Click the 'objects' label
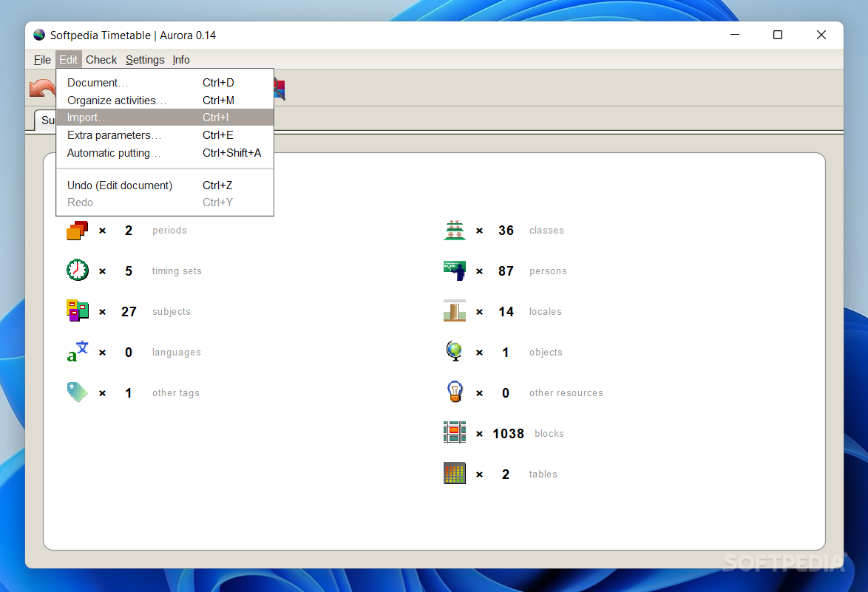Viewport: 868px width, 592px height. pos(545,353)
